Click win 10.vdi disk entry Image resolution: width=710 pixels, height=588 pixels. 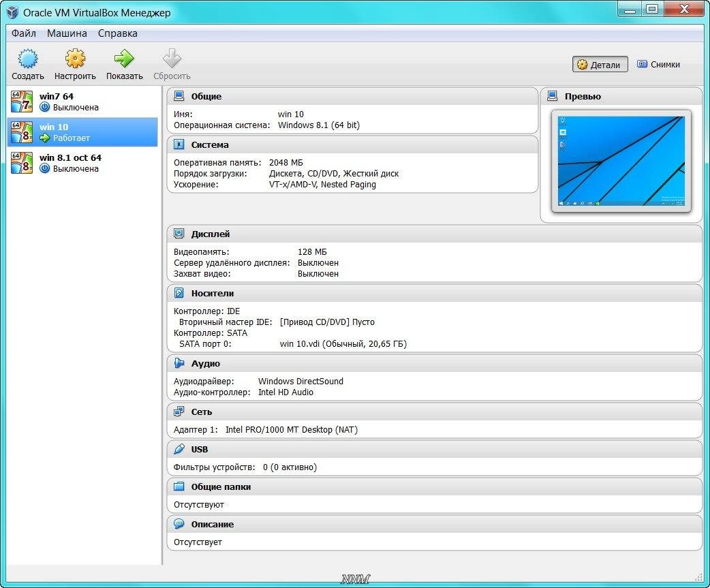(343, 343)
